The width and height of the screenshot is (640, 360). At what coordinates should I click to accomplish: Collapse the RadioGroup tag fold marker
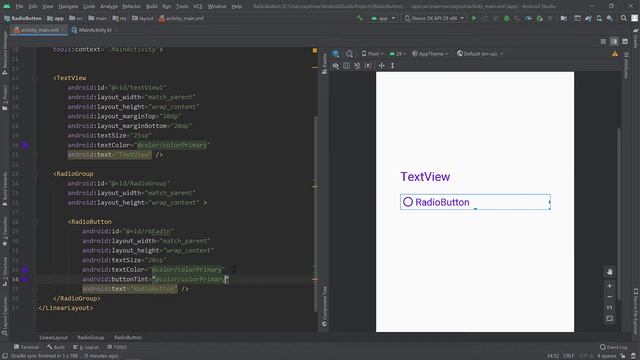pos(36,173)
